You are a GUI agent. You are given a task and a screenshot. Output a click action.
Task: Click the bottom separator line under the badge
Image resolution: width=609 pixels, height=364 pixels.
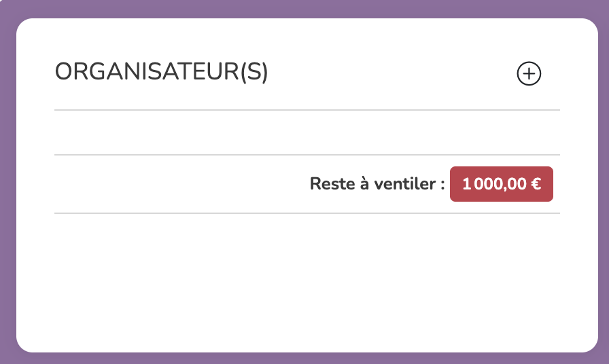click(x=306, y=213)
